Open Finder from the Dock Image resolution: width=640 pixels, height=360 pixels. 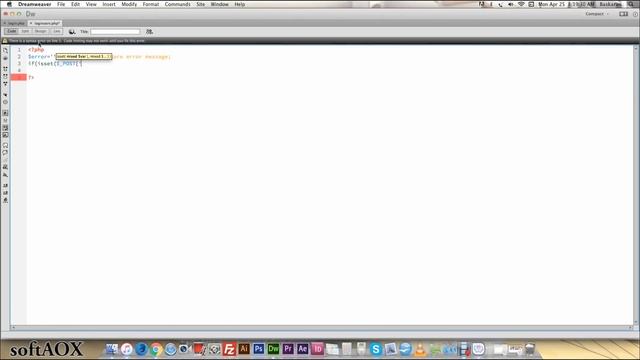111,349
